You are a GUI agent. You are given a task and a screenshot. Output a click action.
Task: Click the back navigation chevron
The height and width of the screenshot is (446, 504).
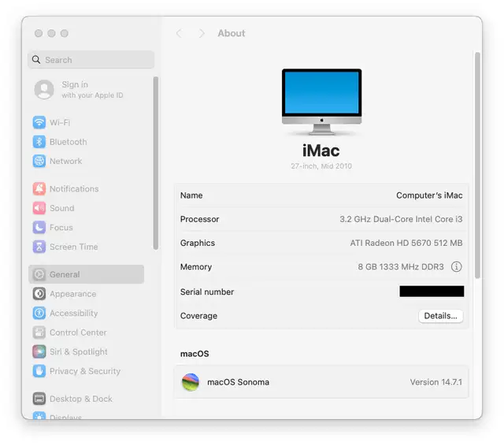[179, 33]
